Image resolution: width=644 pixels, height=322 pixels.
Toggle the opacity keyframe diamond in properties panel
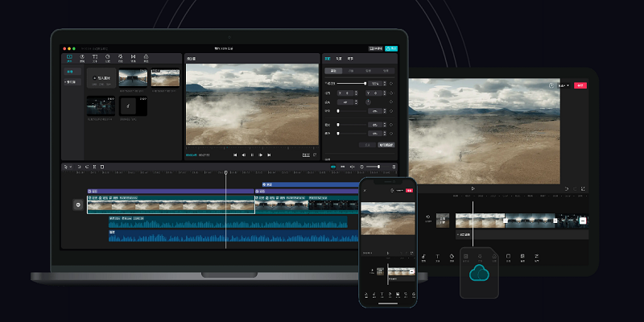click(x=392, y=83)
